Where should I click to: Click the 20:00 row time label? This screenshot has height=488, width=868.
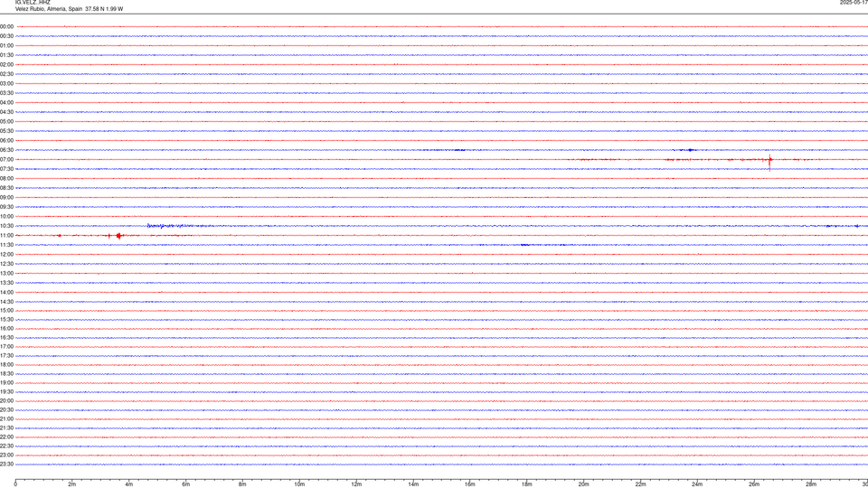[7, 401]
